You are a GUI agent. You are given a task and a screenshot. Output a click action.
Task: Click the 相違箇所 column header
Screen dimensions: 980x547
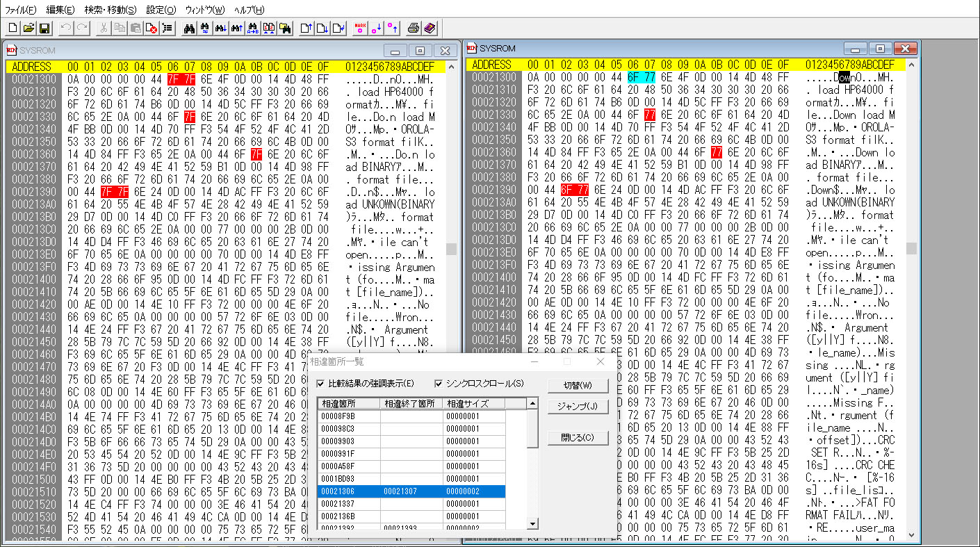point(348,403)
